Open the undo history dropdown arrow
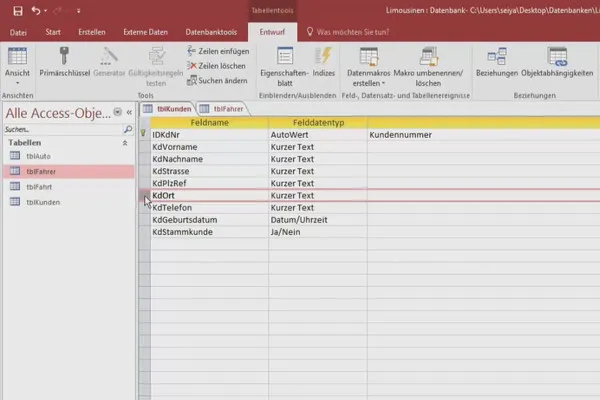Image resolution: width=600 pixels, height=400 pixels. pos(46,11)
